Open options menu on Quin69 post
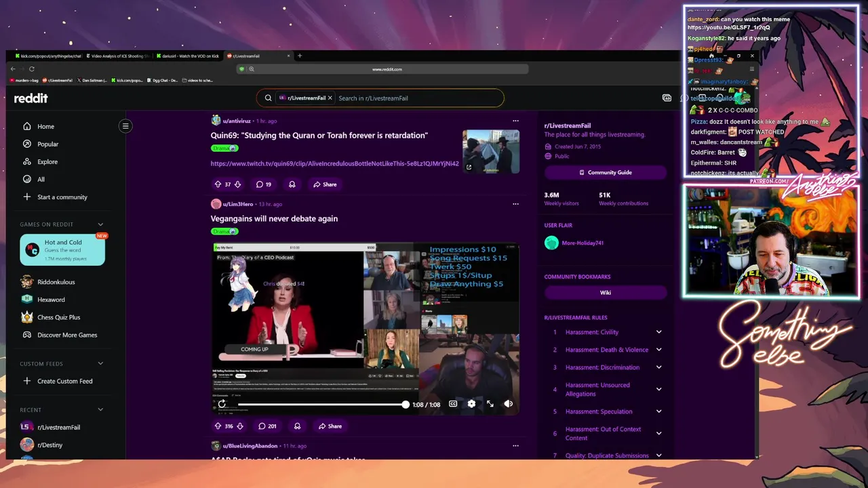This screenshot has height=488, width=868. pos(515,121)
